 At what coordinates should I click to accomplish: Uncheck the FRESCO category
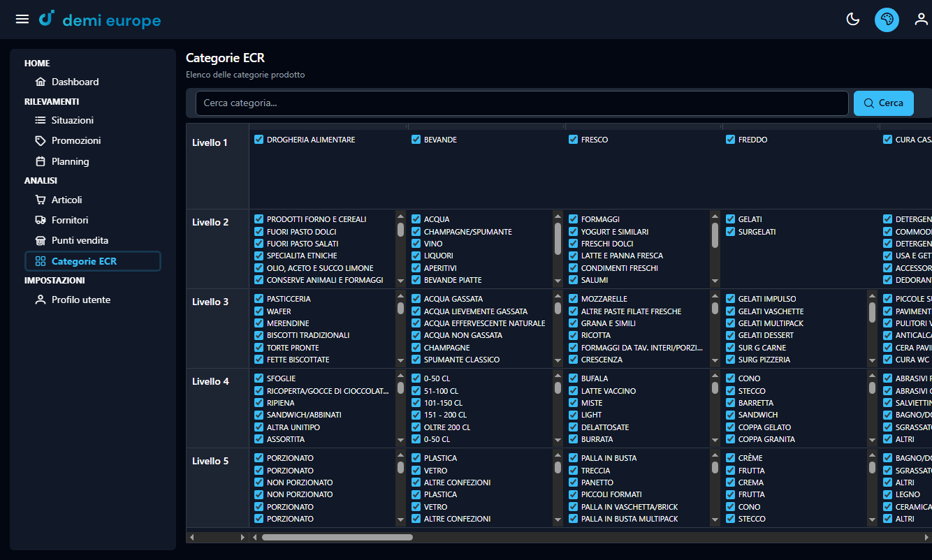point(574,140)
